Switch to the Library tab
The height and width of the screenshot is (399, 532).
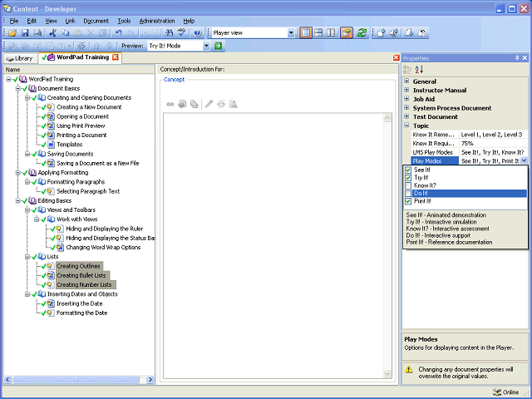[19, 58]
